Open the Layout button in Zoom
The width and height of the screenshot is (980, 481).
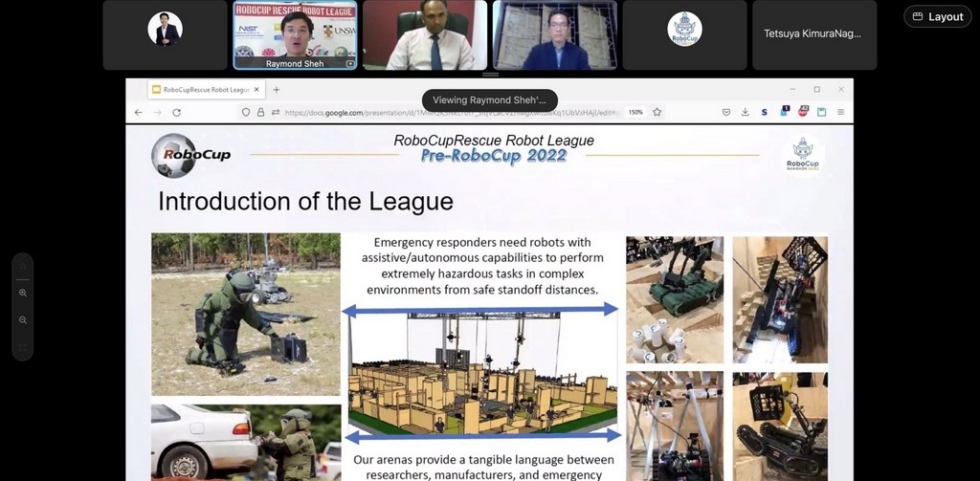937,17
